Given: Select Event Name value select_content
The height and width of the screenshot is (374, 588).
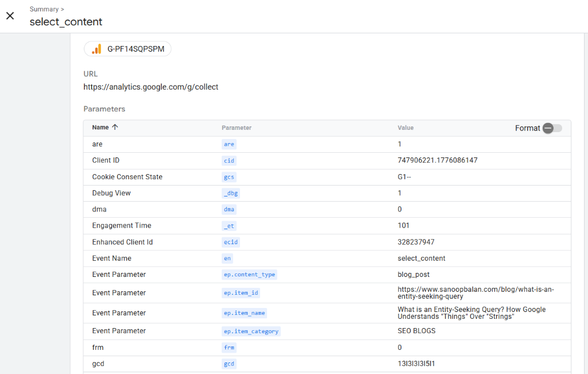Looking at the screenshot, I should pos(421,258).
